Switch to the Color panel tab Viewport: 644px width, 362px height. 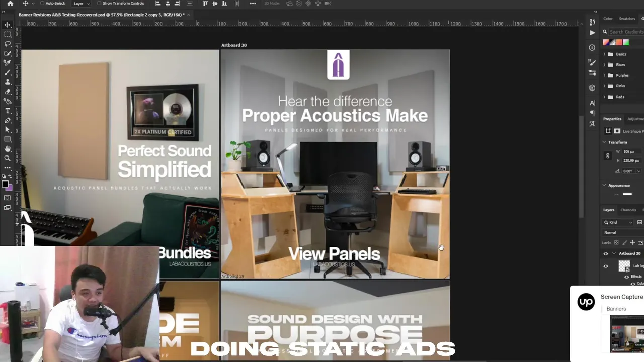coord(608,19)
